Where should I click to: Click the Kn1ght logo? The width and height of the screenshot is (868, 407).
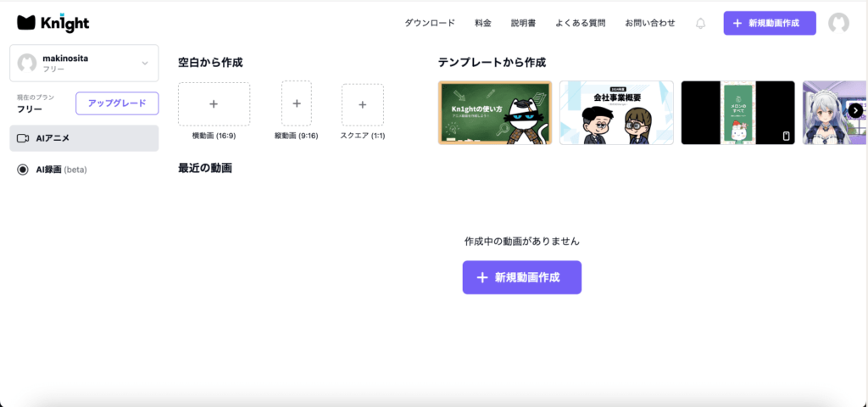pos(53,23)
